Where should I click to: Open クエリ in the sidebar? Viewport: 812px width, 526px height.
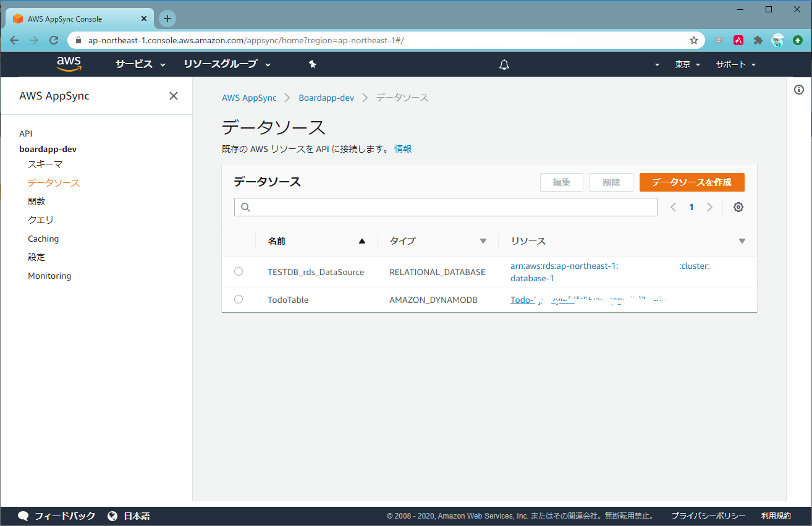[x=41, y=220]
